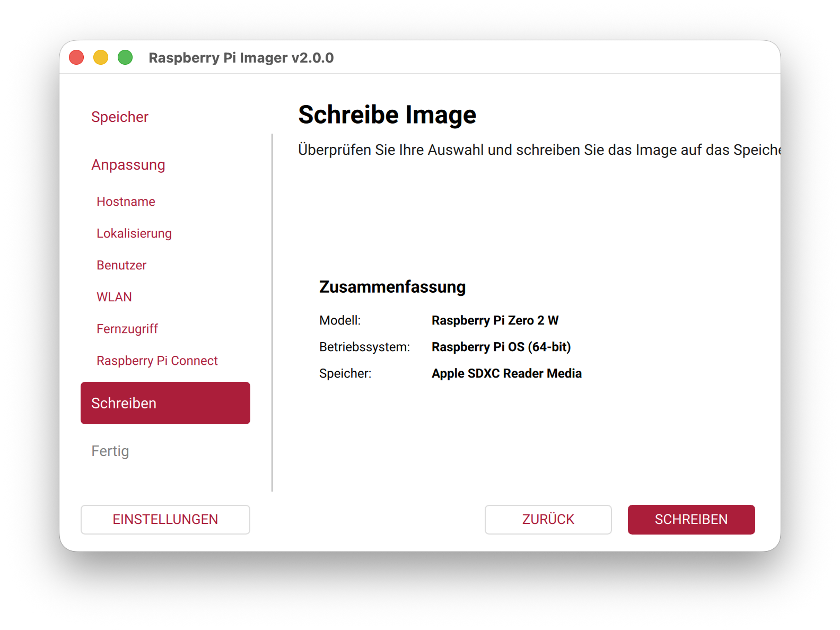Click the Apple SDXC Reader Media value
840x630 pixels.
(x=506, y=373)
